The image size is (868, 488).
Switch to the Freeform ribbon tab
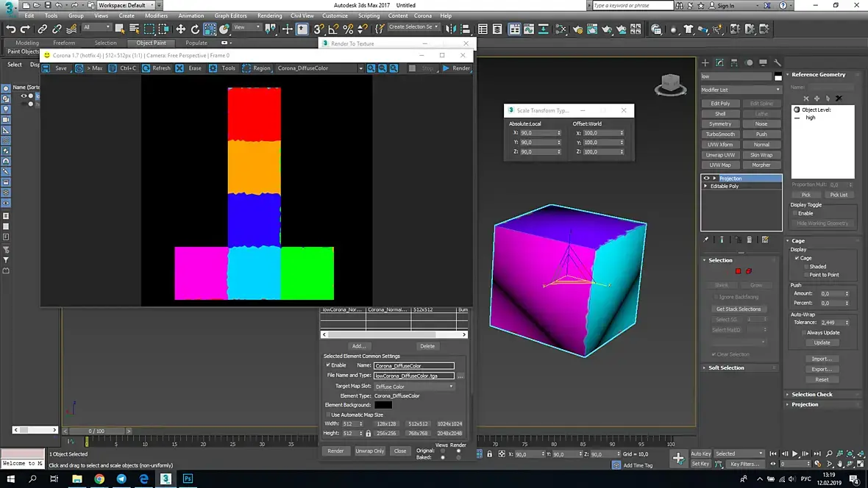tap(64, 43)
